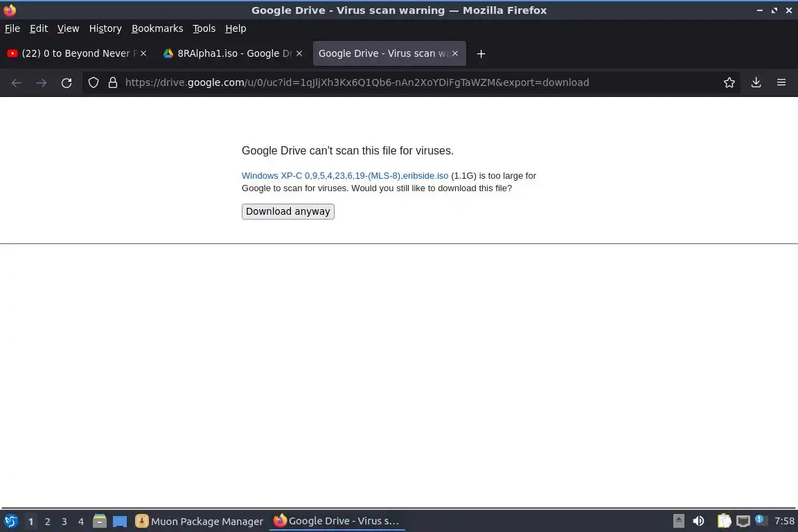Open the File menu
The height and width of the screenshot is (532, 798).
tap(12, 28)
